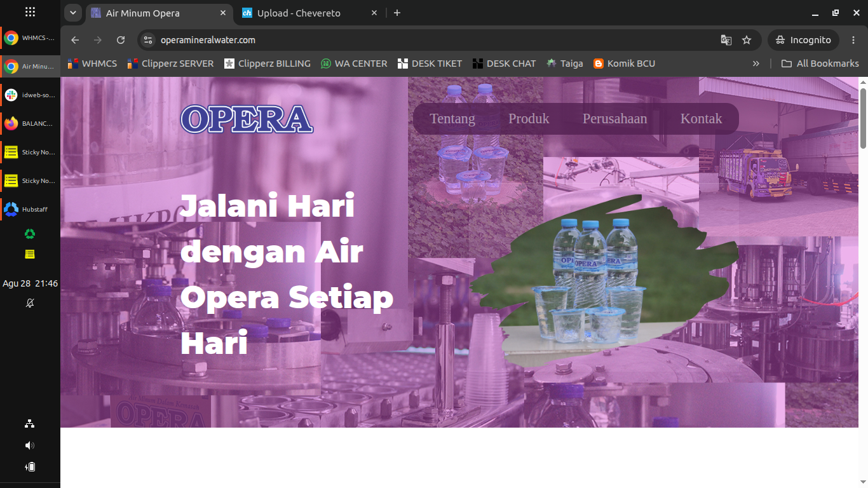Open the network connection indicator

coord(30,424)
